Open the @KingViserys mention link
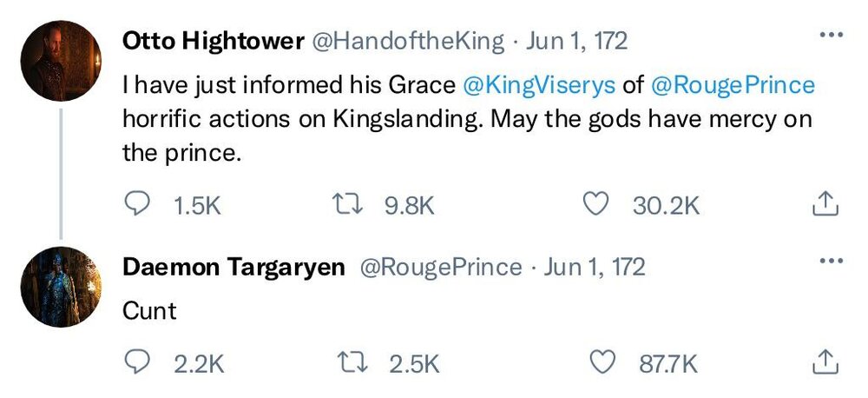Viewport: 868px width, 398px height. [540, 85]
